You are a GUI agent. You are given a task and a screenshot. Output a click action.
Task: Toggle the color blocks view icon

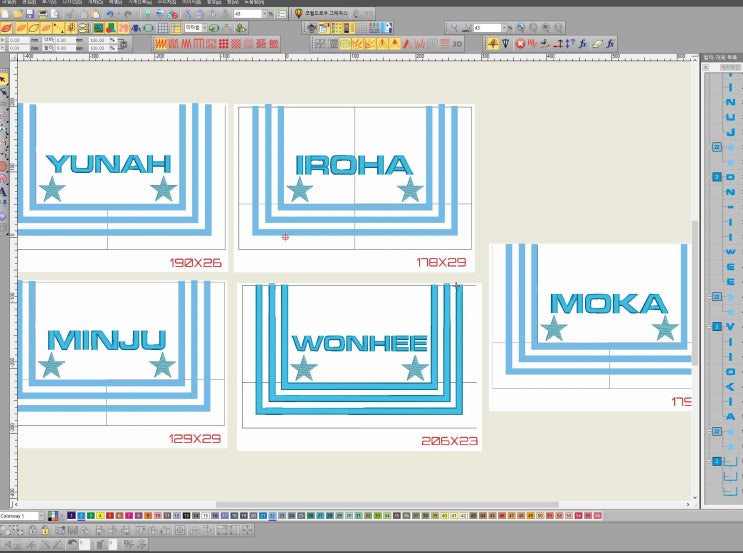point(337,28)
